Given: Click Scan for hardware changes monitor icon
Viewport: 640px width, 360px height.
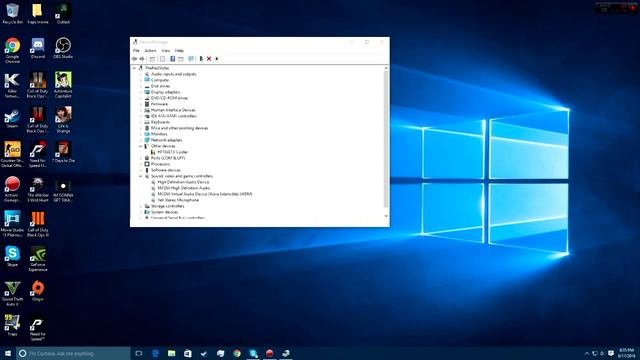Looking at the screenshot, I should [x=191, y=59].
